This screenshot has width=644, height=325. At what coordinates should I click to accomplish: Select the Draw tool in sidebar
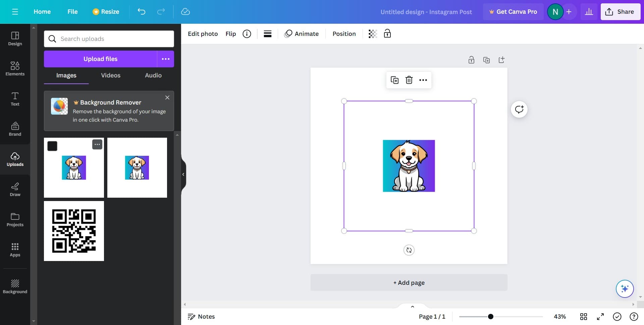point(15,189)
